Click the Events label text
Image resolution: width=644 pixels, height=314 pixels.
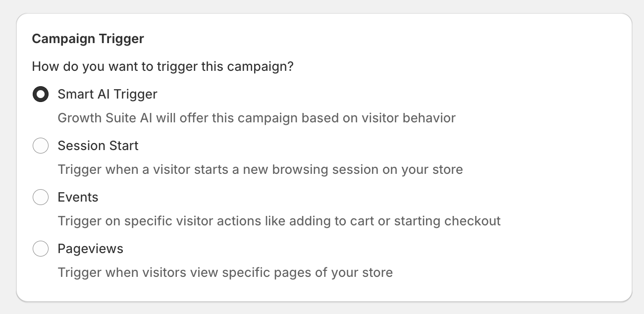[78, 197]
